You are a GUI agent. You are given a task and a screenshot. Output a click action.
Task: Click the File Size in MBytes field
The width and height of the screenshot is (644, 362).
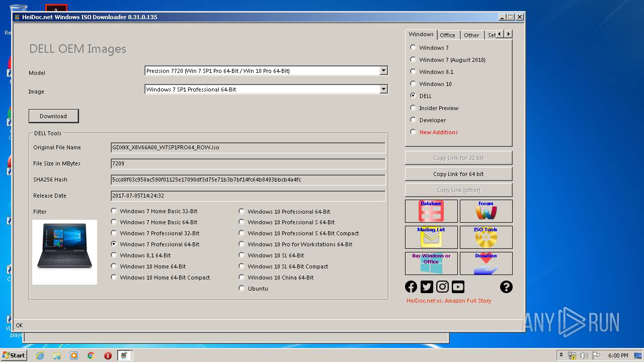pyautogui.click(x=248, y=164)
